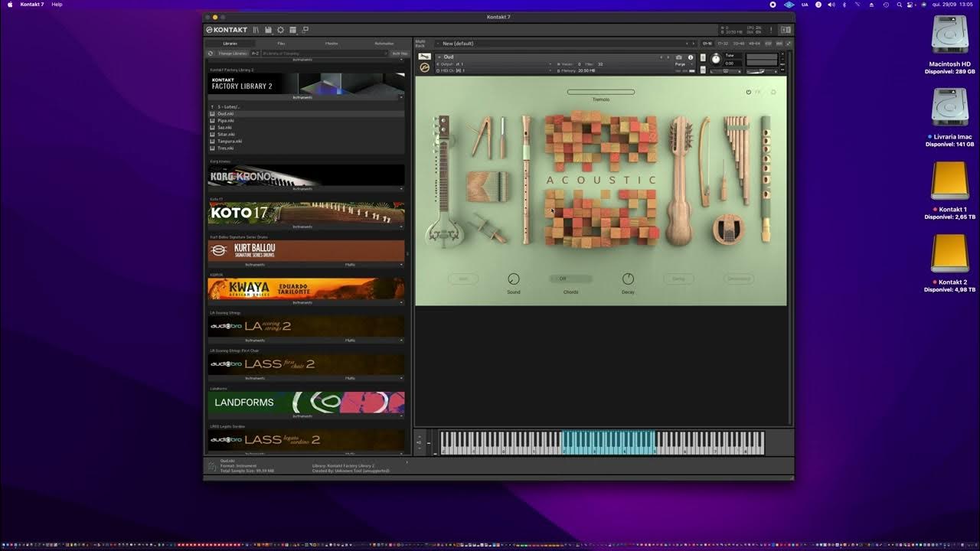Select Oud.nki instrument file
This screenshot has height=551, width=980.
point(306,113)
